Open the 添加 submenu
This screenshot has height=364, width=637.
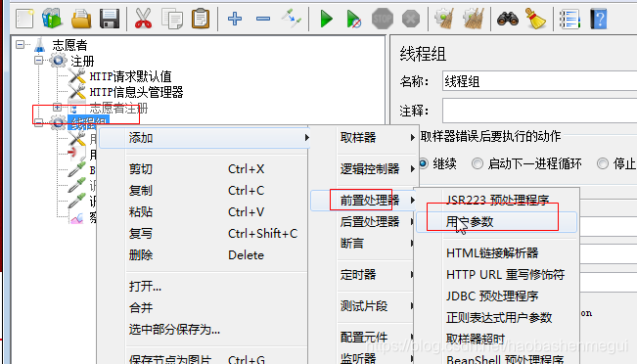click(x=205, y=138)
